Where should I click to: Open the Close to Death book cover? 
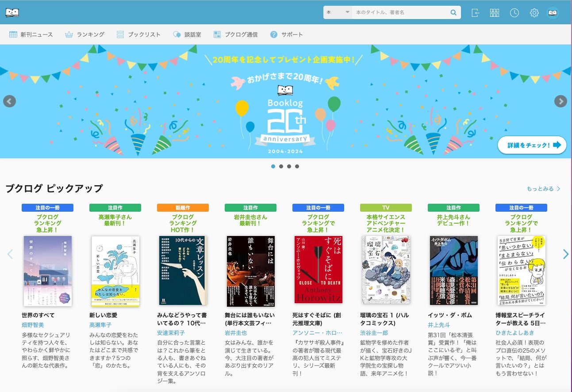[x=319, y=270]
